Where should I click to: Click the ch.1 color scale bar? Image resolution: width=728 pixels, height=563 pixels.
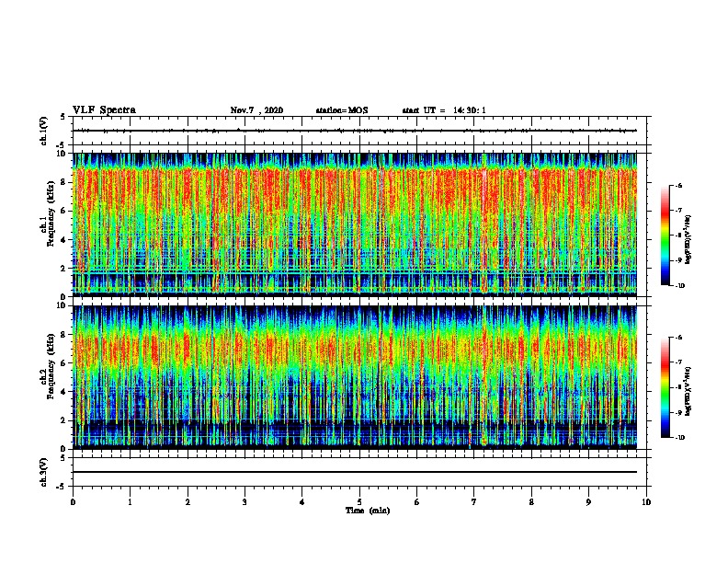(665, 236)
